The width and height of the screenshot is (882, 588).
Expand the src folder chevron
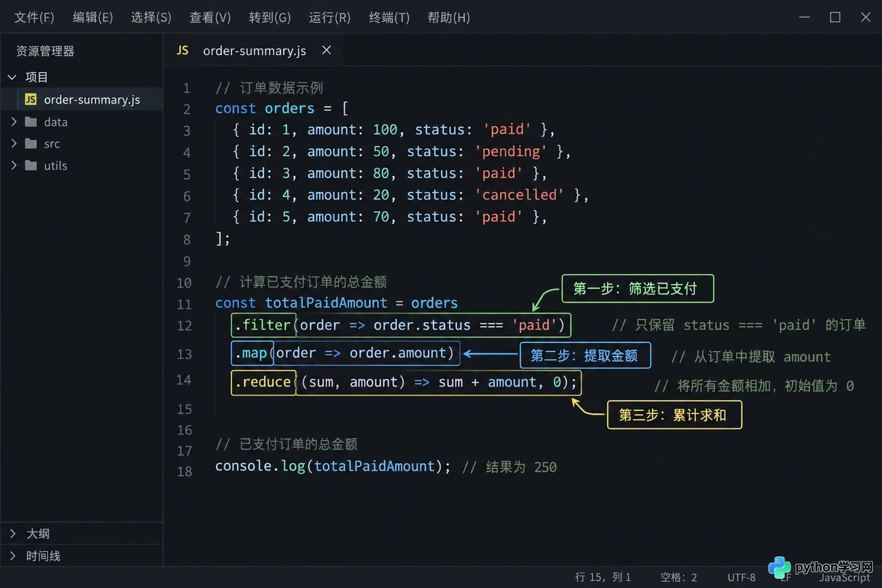(x=13, y=143)
